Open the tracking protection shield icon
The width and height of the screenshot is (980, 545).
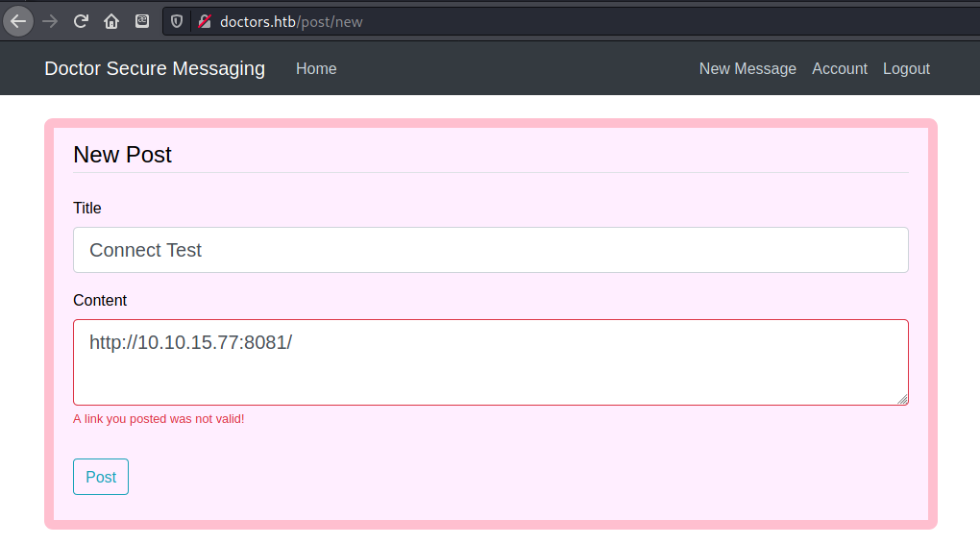click(x=177, y=21)
